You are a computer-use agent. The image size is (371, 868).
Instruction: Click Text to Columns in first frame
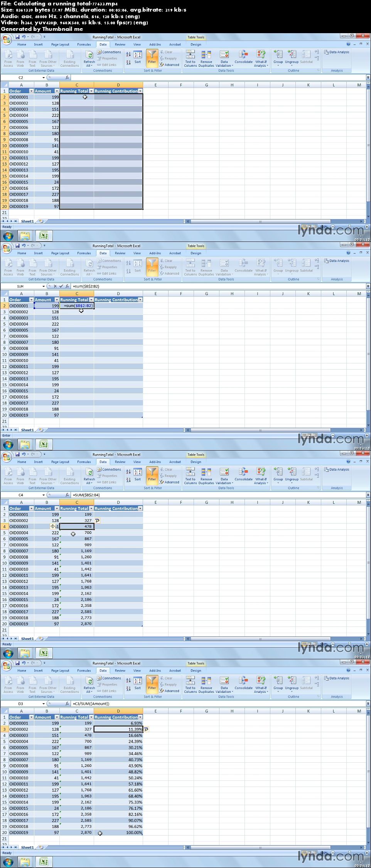[190, 58]
